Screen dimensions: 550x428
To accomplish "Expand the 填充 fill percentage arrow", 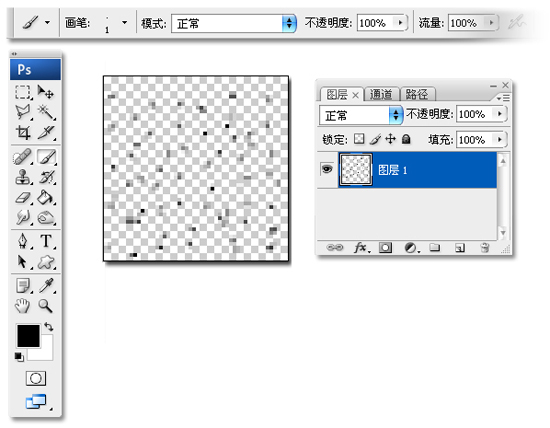I will [500, 140].
